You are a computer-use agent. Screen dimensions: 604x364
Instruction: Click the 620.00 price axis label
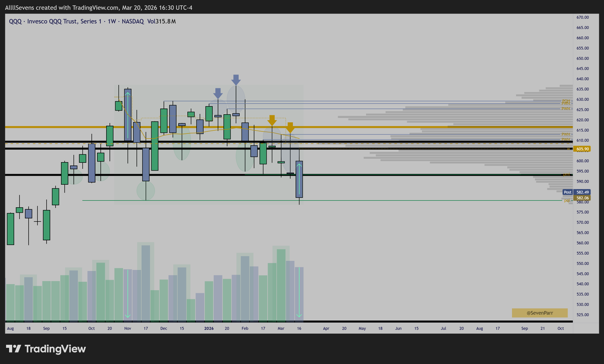click(583, 120)
